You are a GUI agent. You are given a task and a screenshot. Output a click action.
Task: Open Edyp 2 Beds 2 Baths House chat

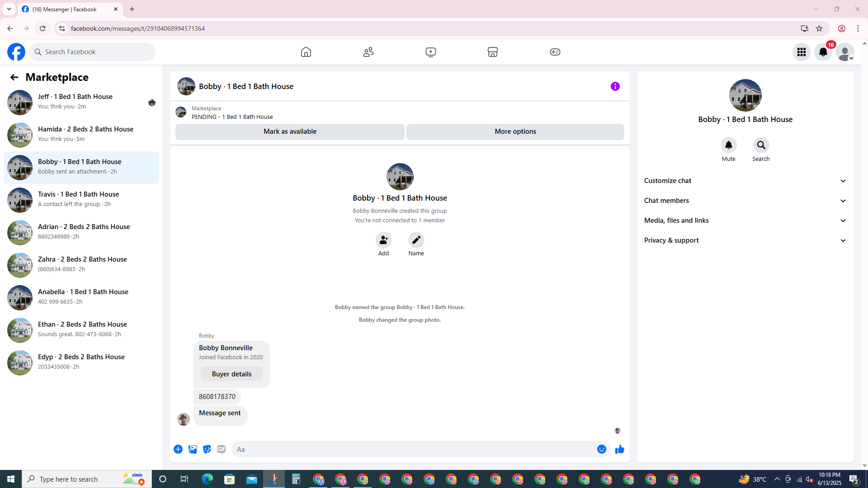coord(81,362)
